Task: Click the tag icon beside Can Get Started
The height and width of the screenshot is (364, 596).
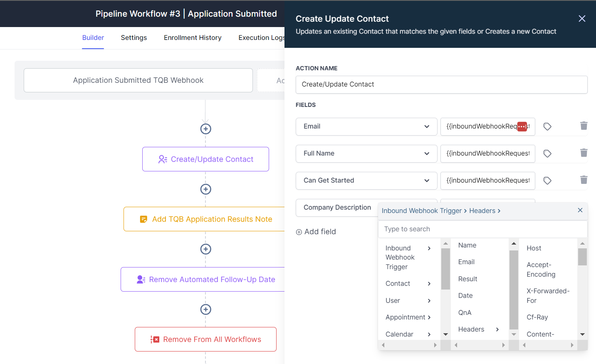Action: (547, 181)
